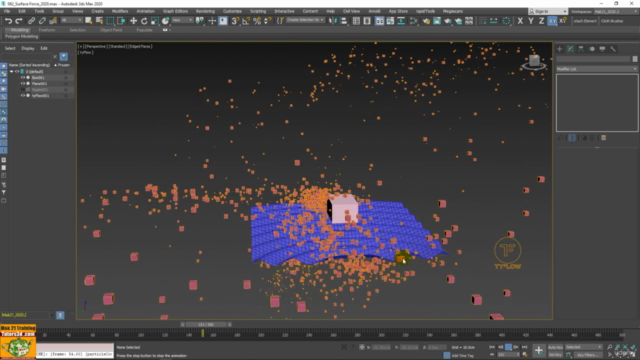
Task: Open the Create tab in command panel
Action: pos(560,49)
